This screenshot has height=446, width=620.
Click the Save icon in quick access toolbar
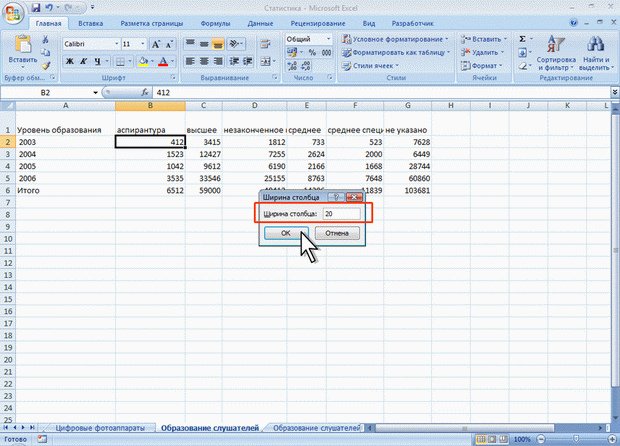click(x=35, y=7)
